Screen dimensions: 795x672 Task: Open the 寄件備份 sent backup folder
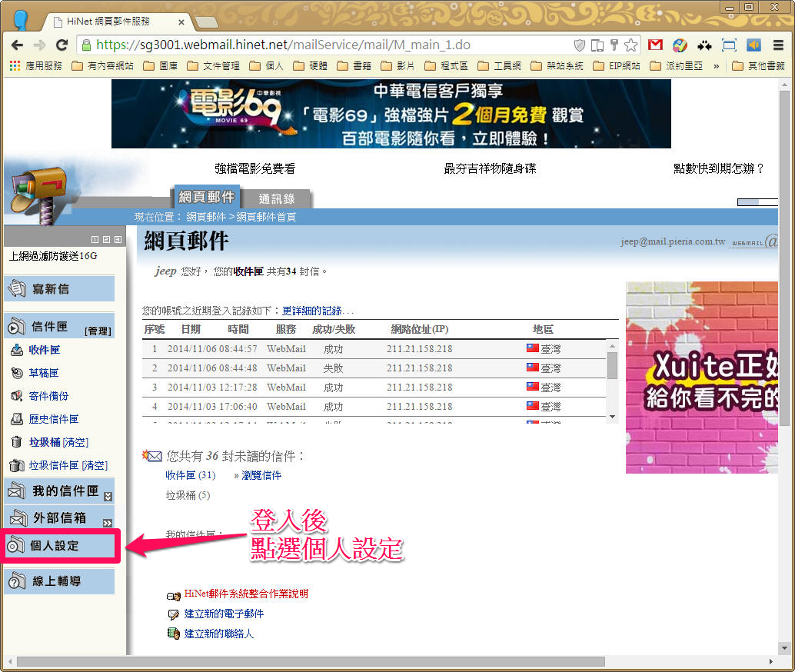[x=48, y=396]
